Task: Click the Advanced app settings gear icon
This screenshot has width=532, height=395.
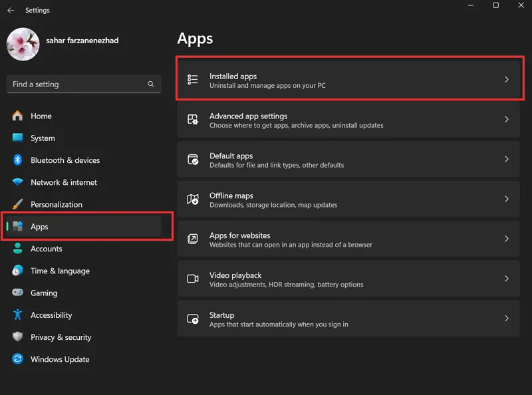Action: click(x=193, y=120)
